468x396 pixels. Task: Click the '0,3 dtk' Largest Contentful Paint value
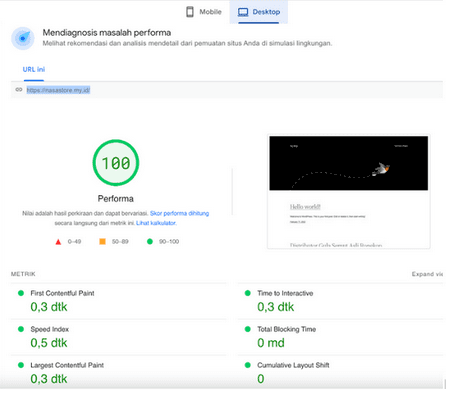49,379
